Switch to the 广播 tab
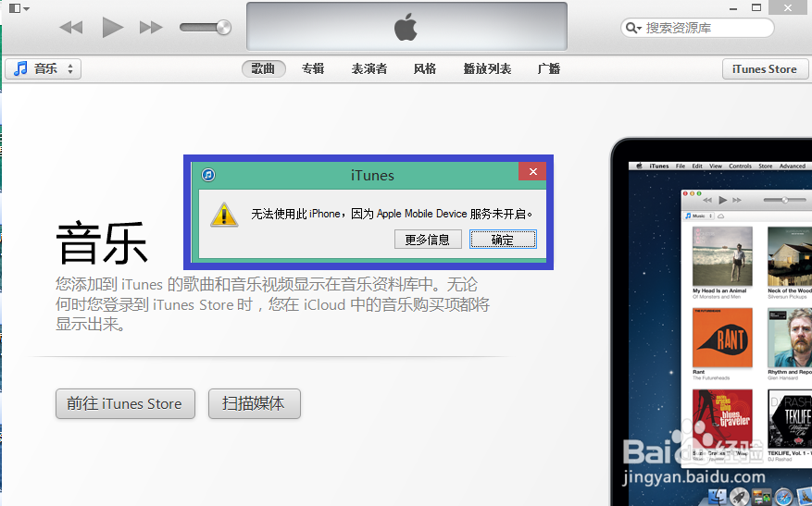 pyautogui.click(x=549, y=68)
